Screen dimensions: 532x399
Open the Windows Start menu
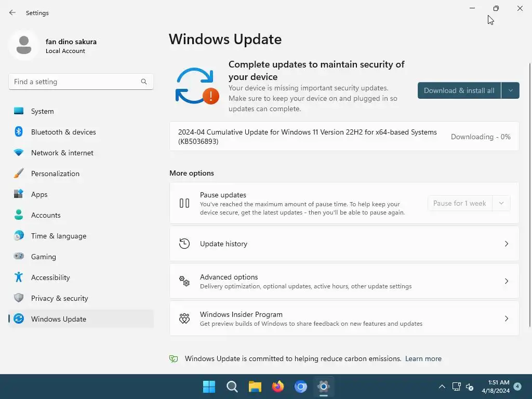click(209, 387)
